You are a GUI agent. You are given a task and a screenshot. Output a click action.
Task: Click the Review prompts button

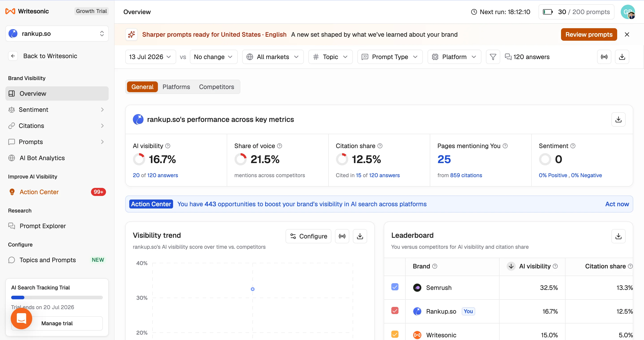click(x=589, y=34)
